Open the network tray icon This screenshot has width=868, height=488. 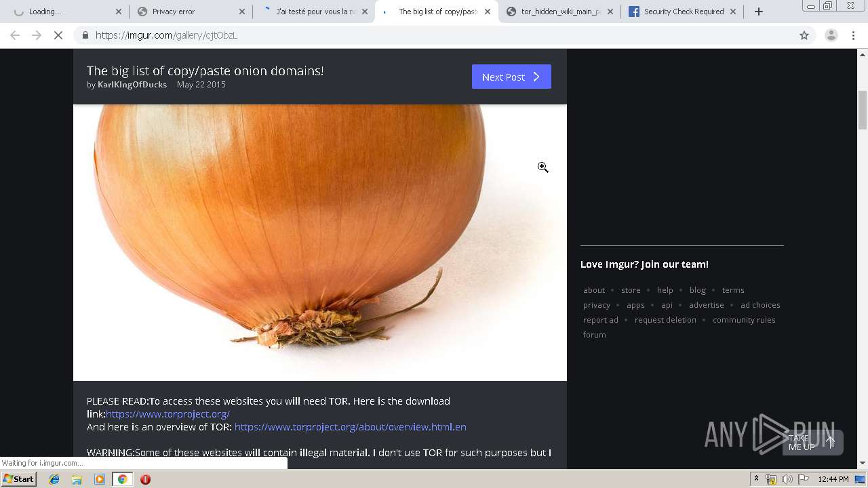770,479
